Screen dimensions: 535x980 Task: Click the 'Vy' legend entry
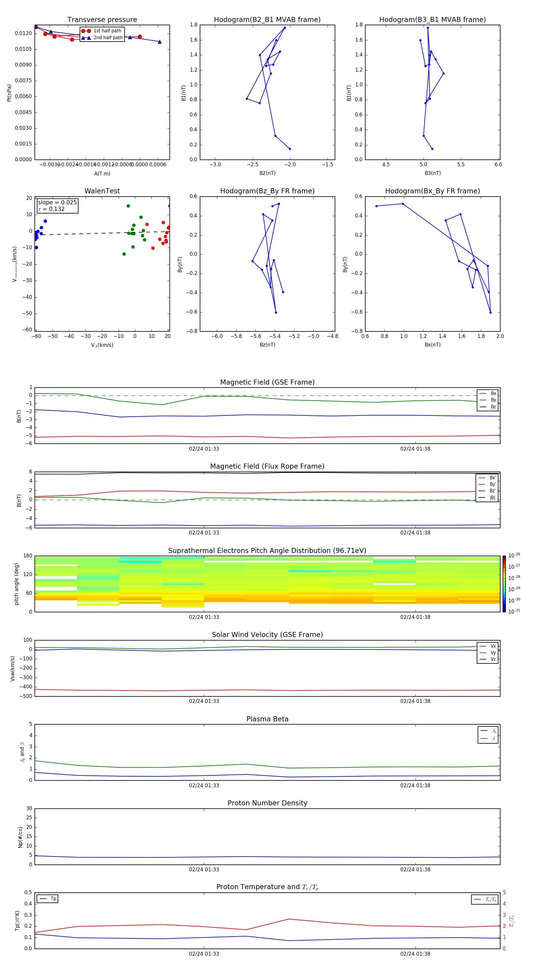click(x=488, y=652)
